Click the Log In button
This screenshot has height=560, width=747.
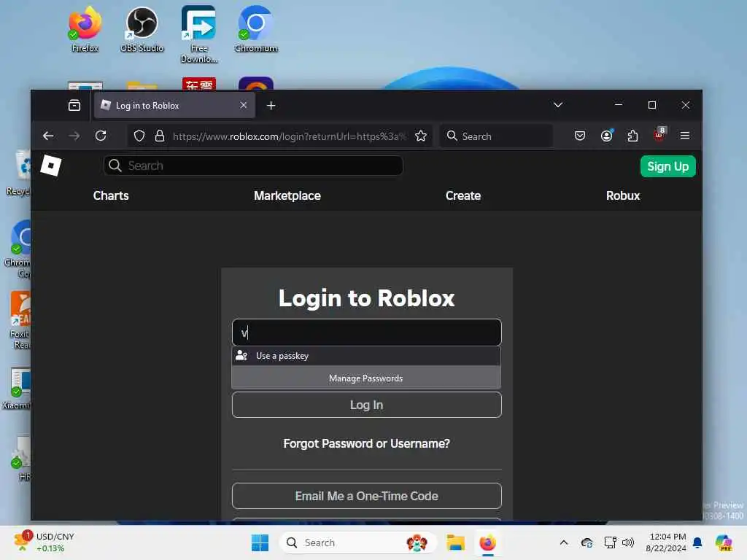pyautogui.click(x=366, y=405)
